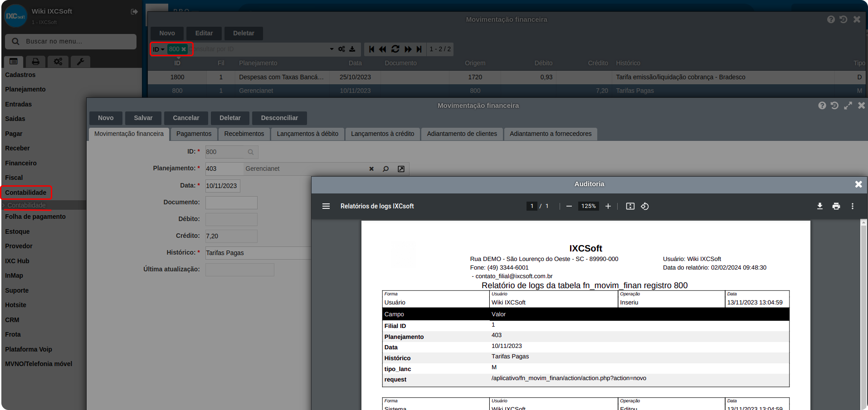Open the Adiantamento de clientes tab
Screen dimensions: 868x410
462,134
